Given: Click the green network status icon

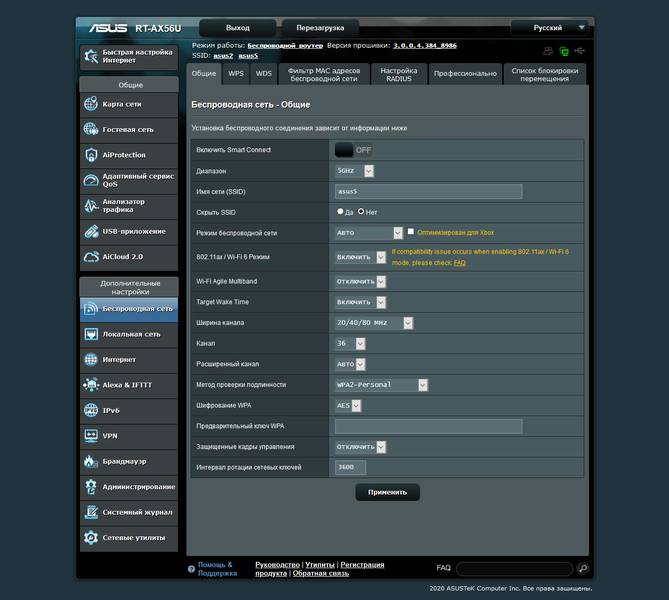Looking at the screenshot, I should [564, 52].
